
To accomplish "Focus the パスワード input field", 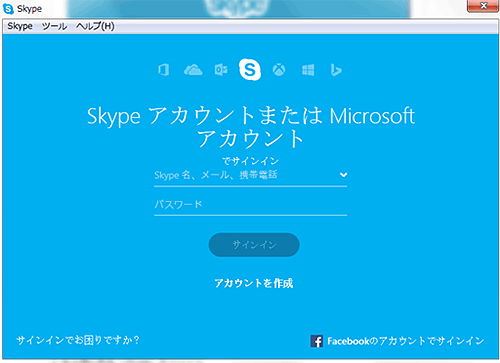I will coord(250,205).
